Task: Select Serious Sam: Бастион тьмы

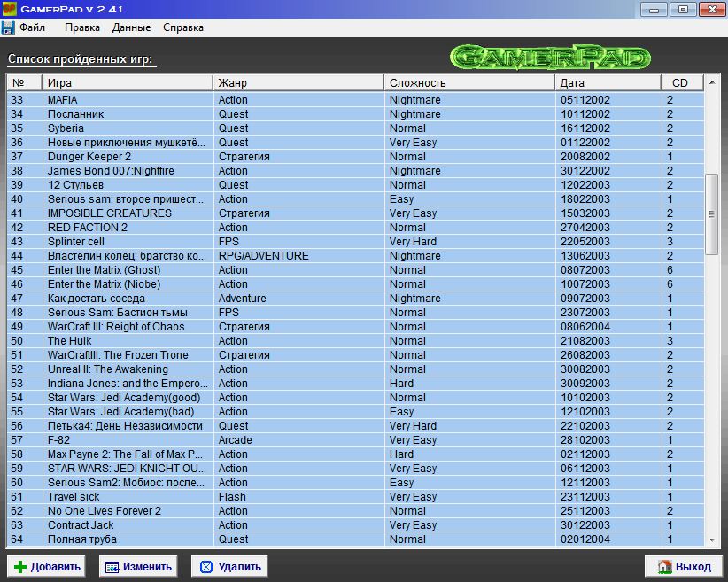Action: 356,312
